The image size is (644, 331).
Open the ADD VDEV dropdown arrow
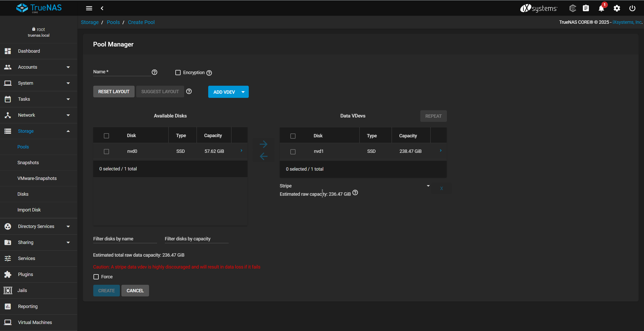(x=243, y=92)
